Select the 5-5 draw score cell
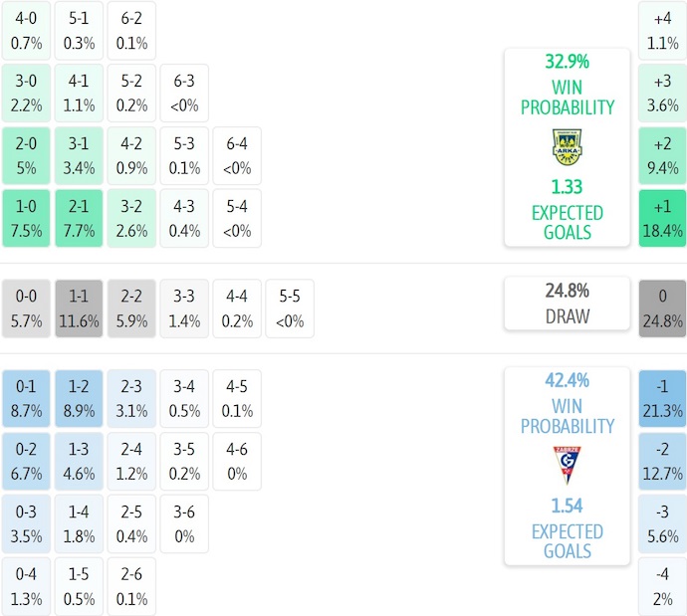The image size is (687, 616). [x=290, y=309]
